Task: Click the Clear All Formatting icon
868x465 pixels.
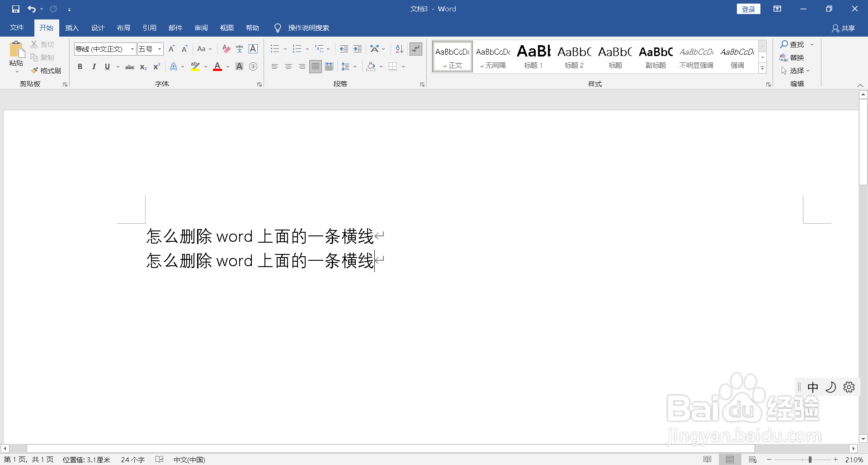Action: 226,49
